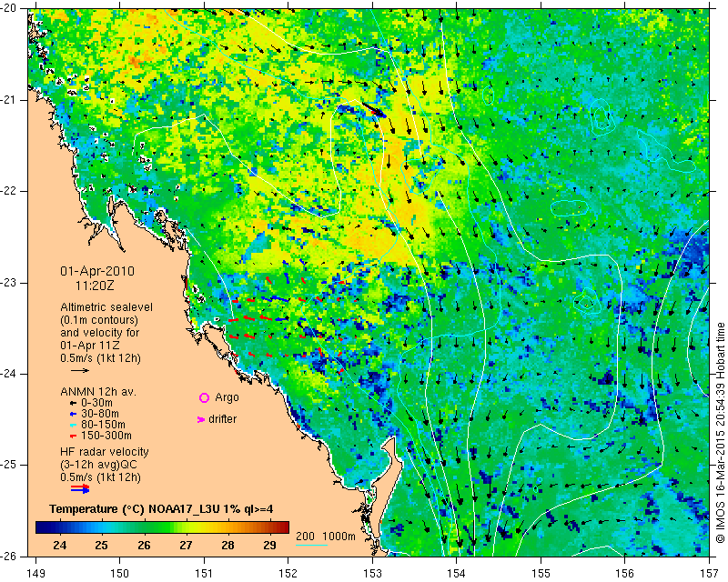Click the black 0-30m arrow legend marker
The width and height of the screenshot is (728, 582).
tap(73, 403)
